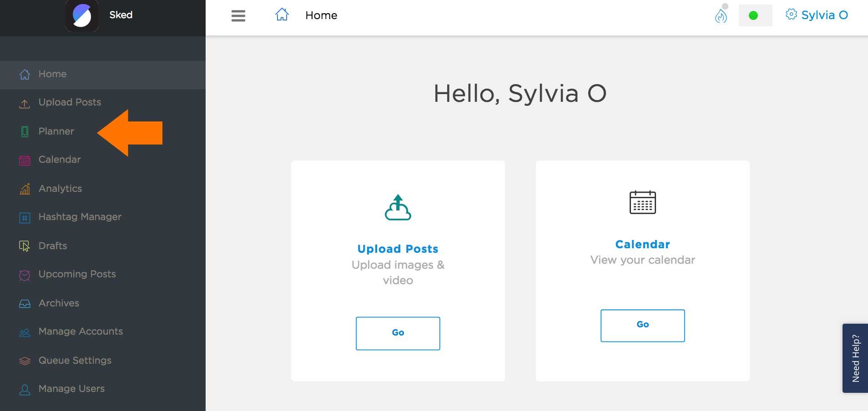This screenshot has height=411, width=868.
Task: Select the Drafts cursor icon
Action: pos(24,246)
